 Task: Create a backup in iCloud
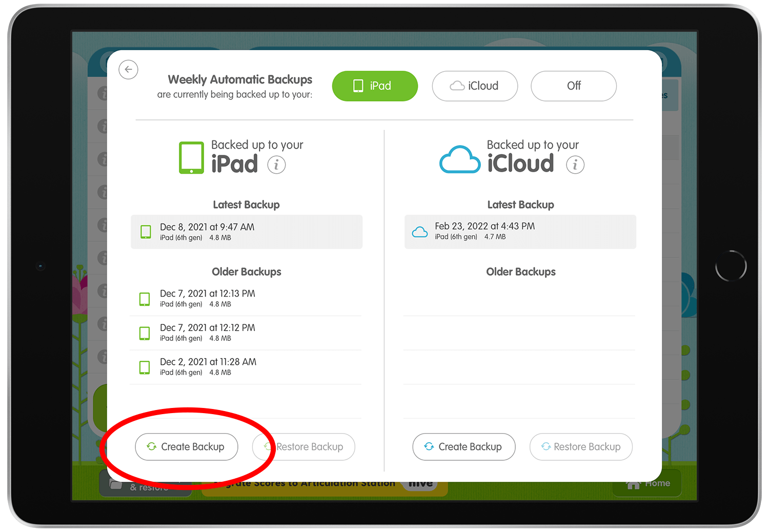(x=464, y=447)
